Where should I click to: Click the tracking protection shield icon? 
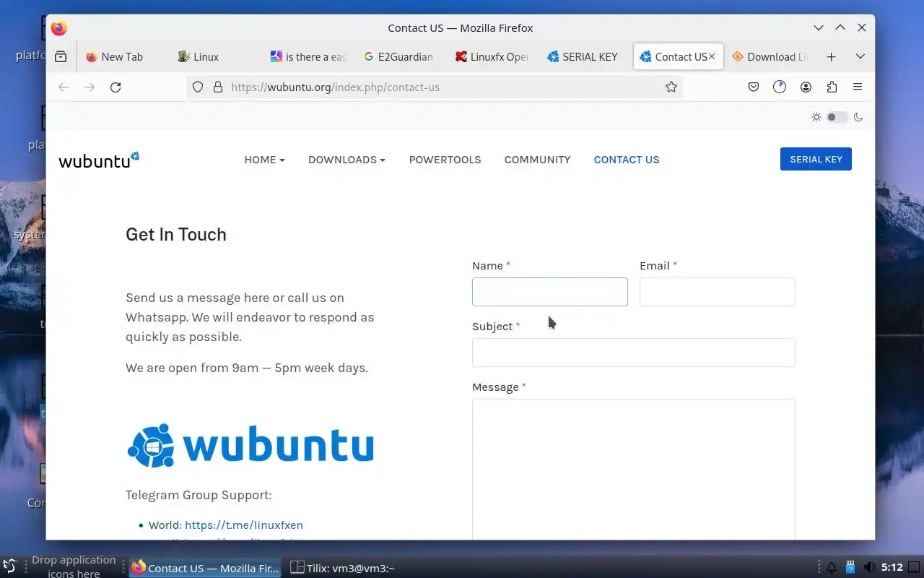(198, 87)
